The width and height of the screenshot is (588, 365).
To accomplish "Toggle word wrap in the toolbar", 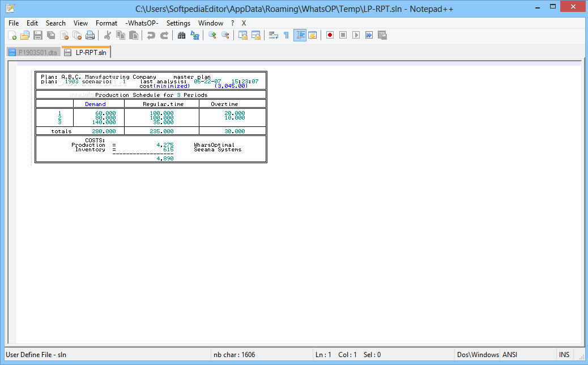I will click(274, 35).
